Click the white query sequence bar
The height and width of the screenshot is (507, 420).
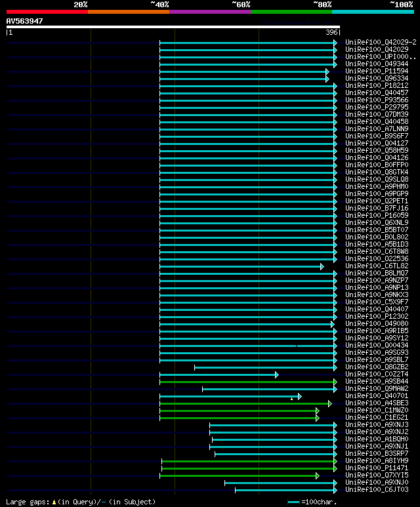173,27
